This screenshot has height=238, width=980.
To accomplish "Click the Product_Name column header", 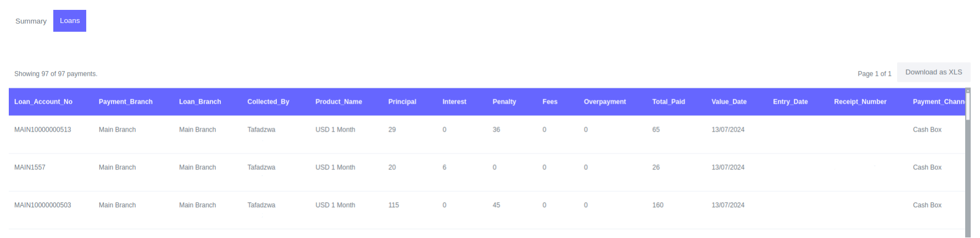I will [x=338, y=102].
